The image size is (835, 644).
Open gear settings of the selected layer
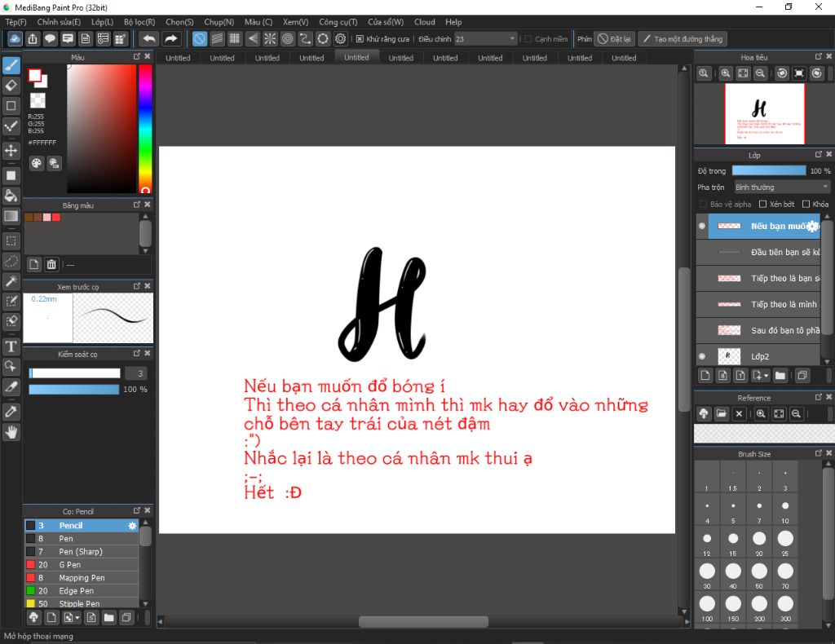(x=813, y=226)
